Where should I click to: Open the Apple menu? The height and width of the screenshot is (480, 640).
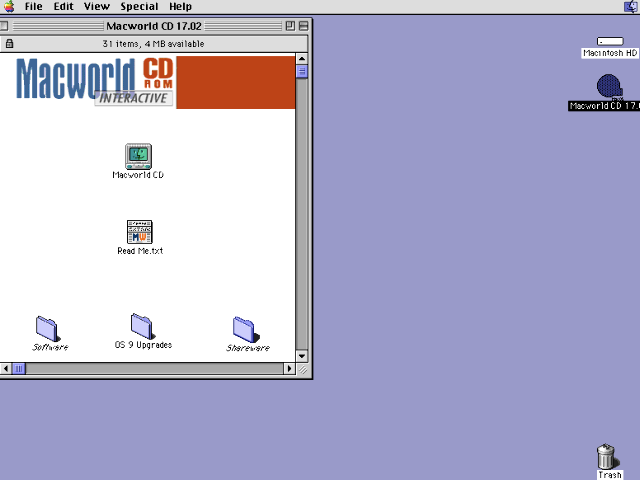pos(9,7)
